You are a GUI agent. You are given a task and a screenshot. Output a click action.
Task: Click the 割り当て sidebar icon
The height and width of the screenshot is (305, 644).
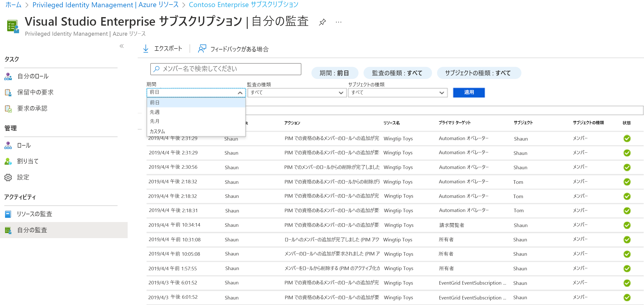[x=8, y=161]
